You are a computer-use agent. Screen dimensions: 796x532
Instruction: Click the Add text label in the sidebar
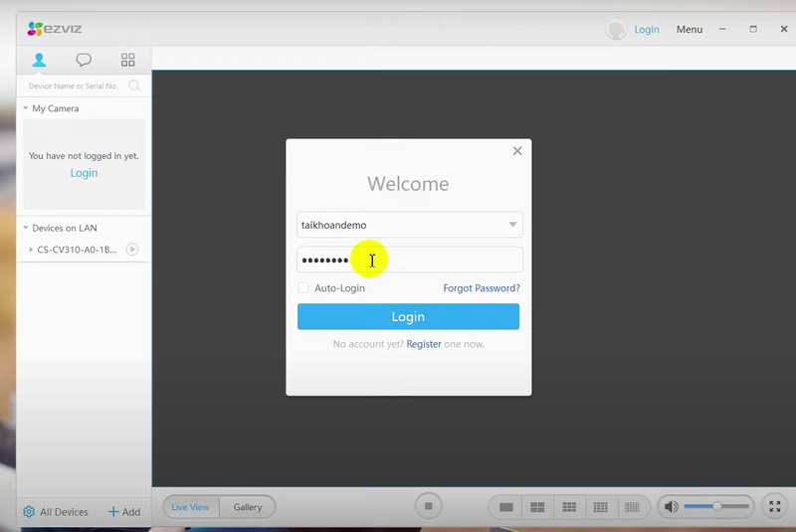[x=131, y=512]
